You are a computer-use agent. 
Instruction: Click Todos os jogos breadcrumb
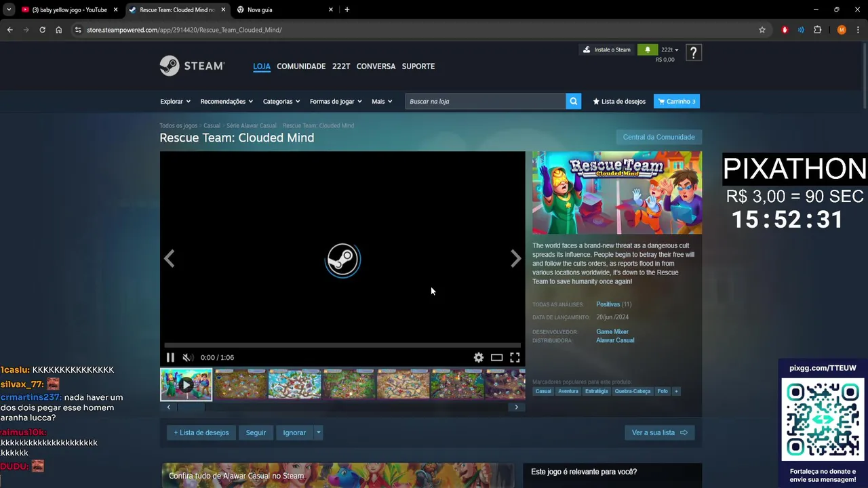click(178, 125)
